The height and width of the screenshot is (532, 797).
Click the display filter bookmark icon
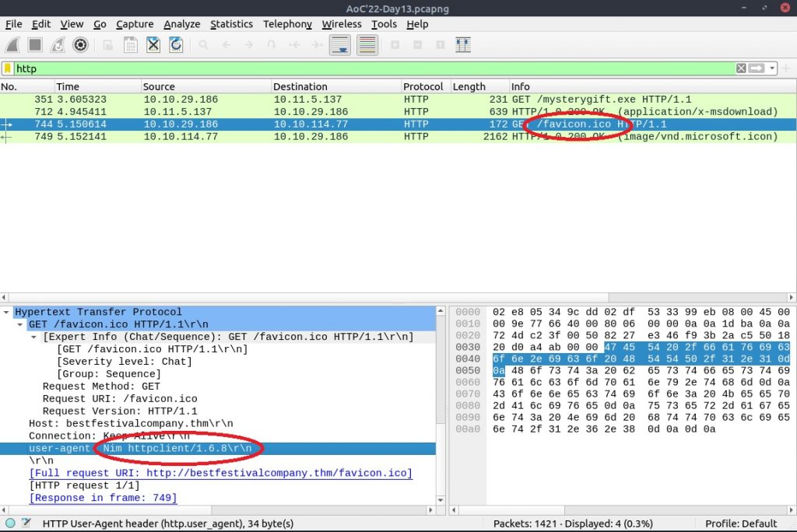coord(8,68)
